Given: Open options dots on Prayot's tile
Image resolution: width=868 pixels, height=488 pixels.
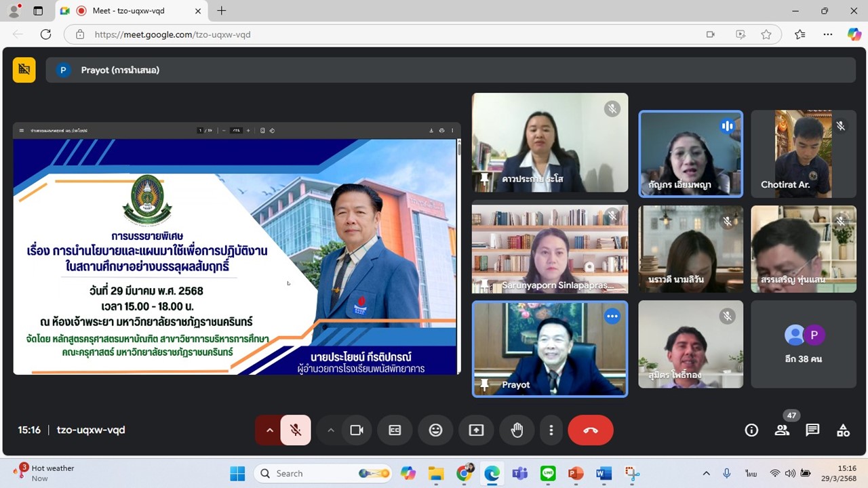Looking at the screenshot, I should coord(612,316).
